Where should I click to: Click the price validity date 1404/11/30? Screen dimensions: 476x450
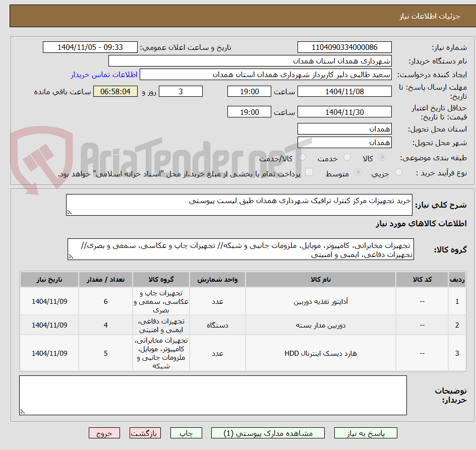[344, 112]
